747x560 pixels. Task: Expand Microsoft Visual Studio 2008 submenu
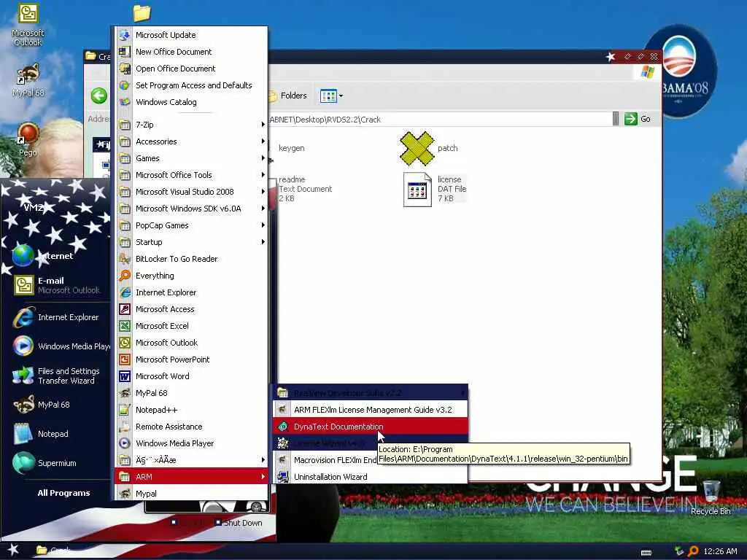coord(191,192)
